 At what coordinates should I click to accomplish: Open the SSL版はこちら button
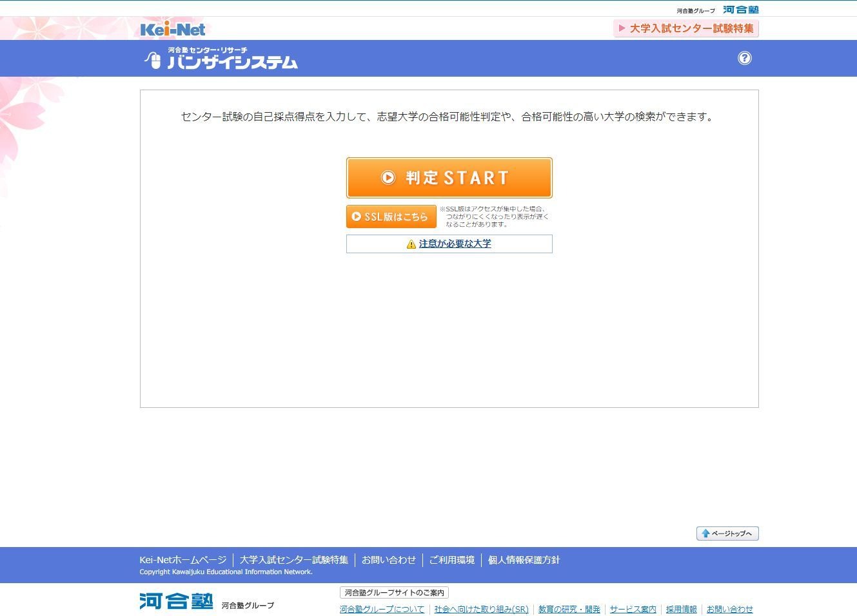pos(391,217)
